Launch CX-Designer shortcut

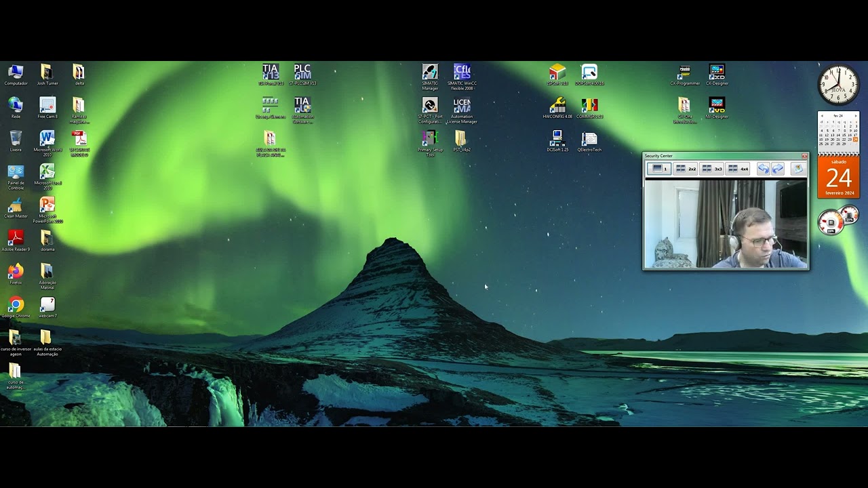[717, 75]
